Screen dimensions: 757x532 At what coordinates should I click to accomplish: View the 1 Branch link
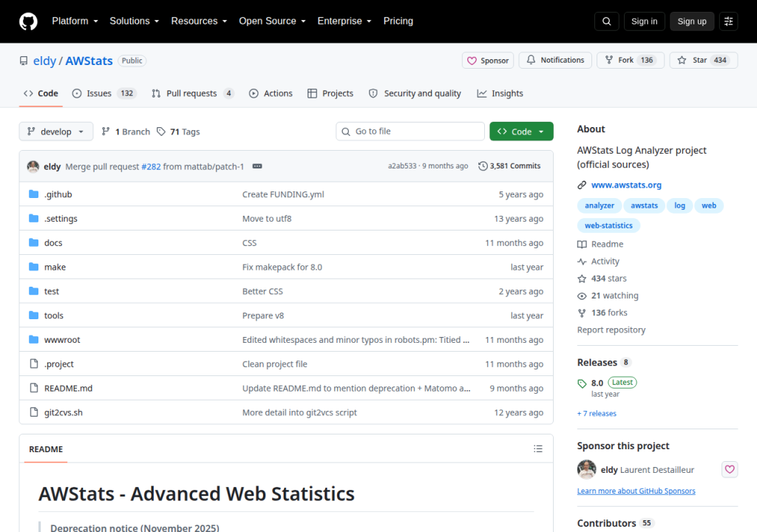tap(126, 132)
